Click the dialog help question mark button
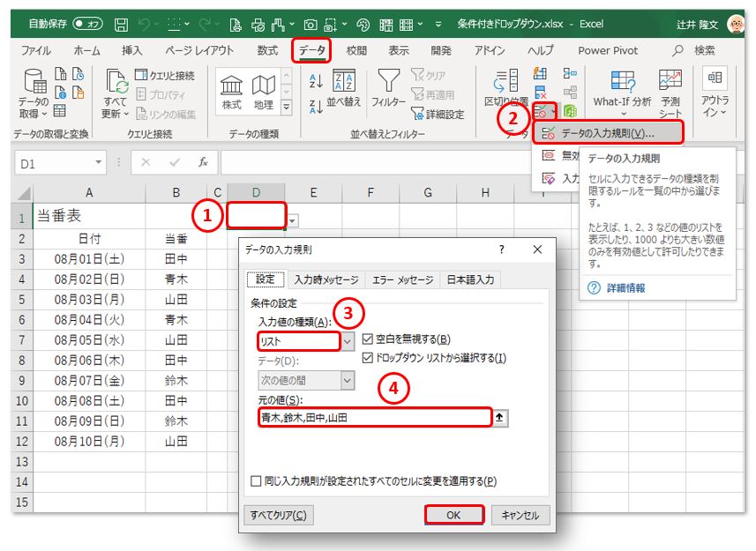756x551 pixels. coord(501,249)
